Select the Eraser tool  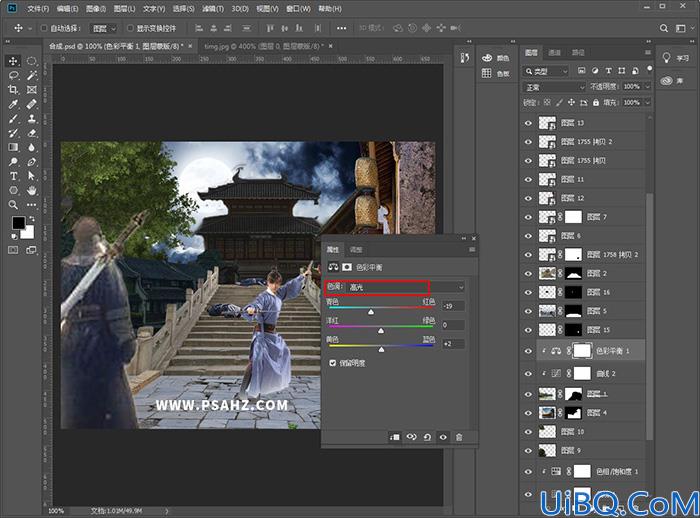32,133
